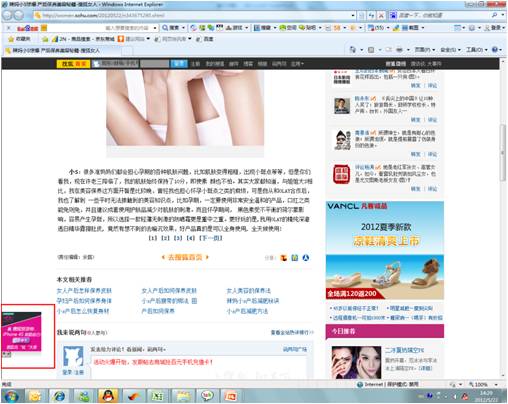Open the 工具(O) Tools dropdown menu
This screenshot has height=404, width=508.
coord(476,50)
